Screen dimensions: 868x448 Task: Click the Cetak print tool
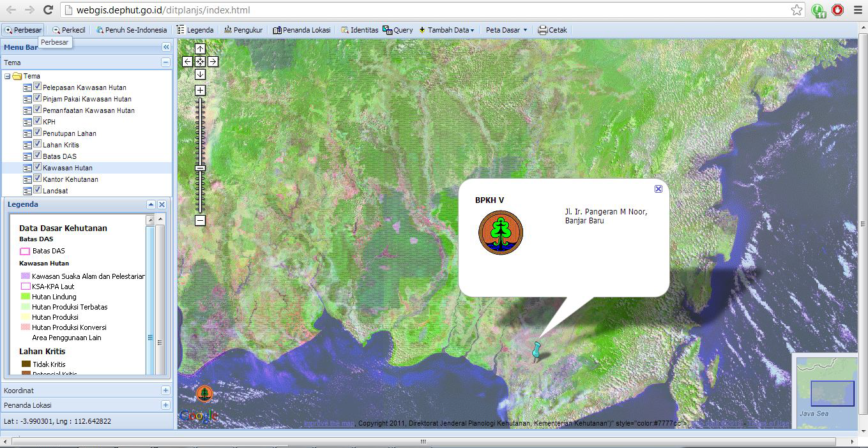point(552,29)
